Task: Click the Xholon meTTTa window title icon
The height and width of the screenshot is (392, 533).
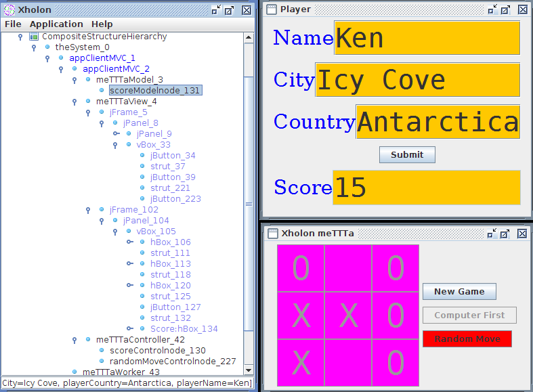Action: pyautogui.click(x=272, y=233)
